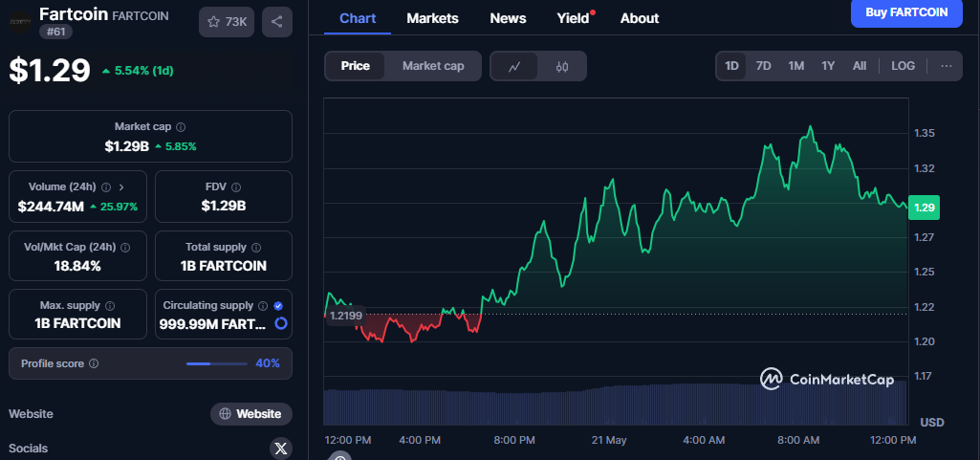Open info icon next to Volume (24h)

click(x=106, y=186)
